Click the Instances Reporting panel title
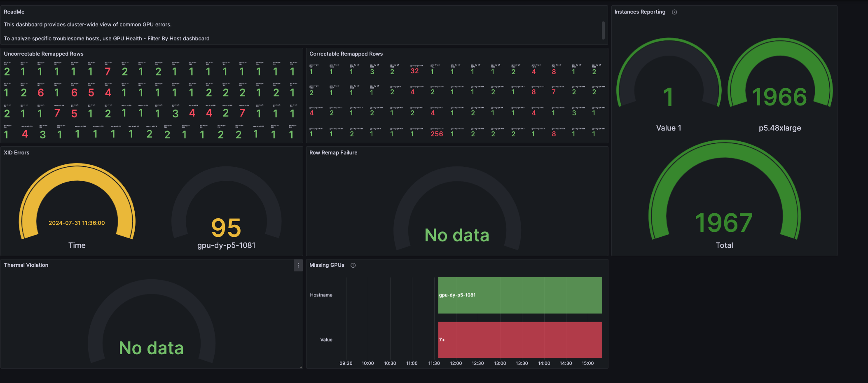 pos(640,12)
